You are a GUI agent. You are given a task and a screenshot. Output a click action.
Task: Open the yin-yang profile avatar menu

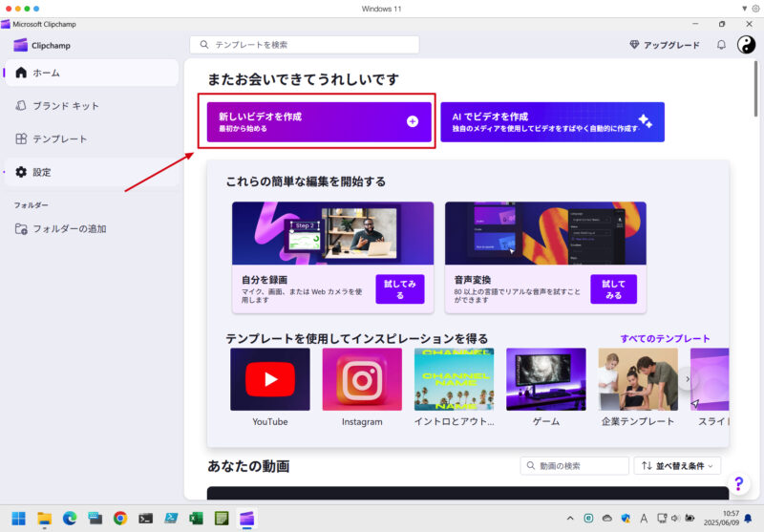point(746,45)
